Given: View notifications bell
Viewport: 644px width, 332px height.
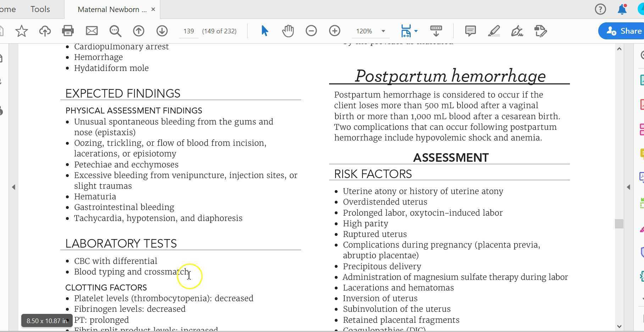Looking at the screenshot, I should 622,9.
